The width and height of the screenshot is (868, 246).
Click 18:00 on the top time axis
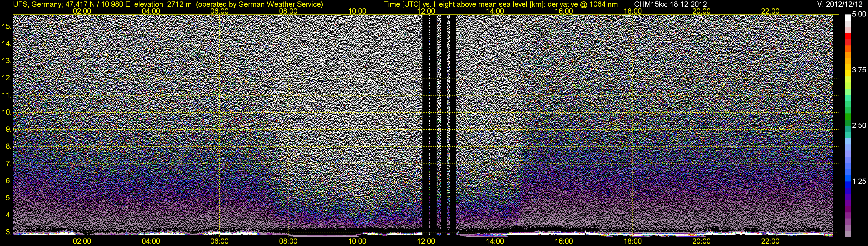632,11
